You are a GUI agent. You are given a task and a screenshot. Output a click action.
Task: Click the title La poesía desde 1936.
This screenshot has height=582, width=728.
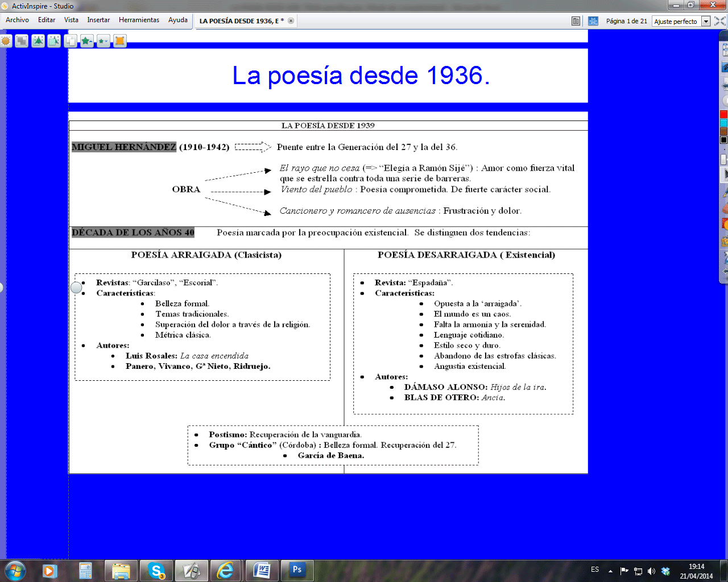click(x=361, y=76)
